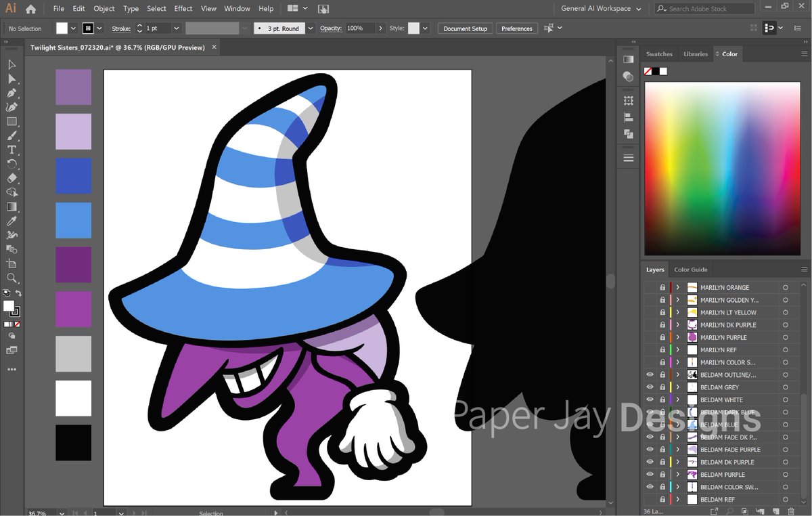Hide the BELDAM GREY layer

(650, 387)
